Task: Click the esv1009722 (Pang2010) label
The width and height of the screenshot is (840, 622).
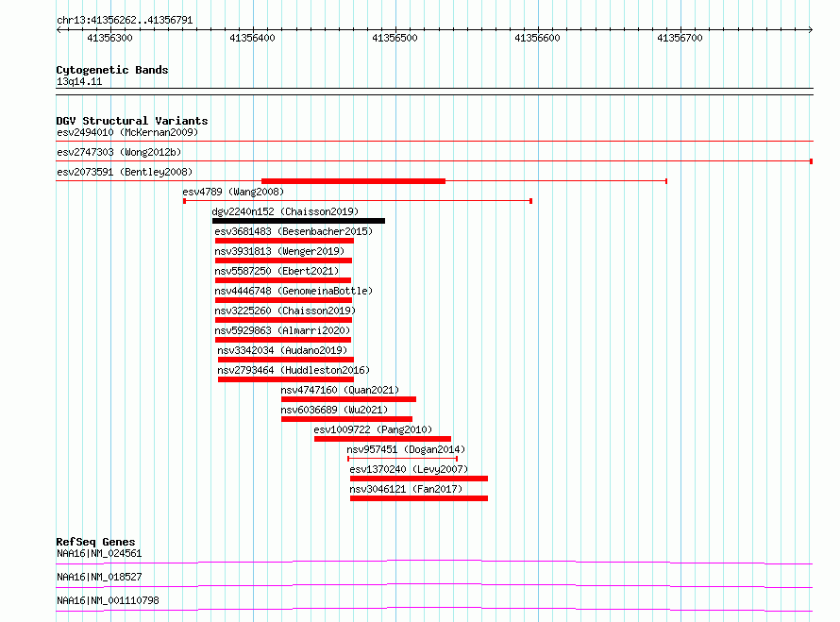Action: click(373, 429)
